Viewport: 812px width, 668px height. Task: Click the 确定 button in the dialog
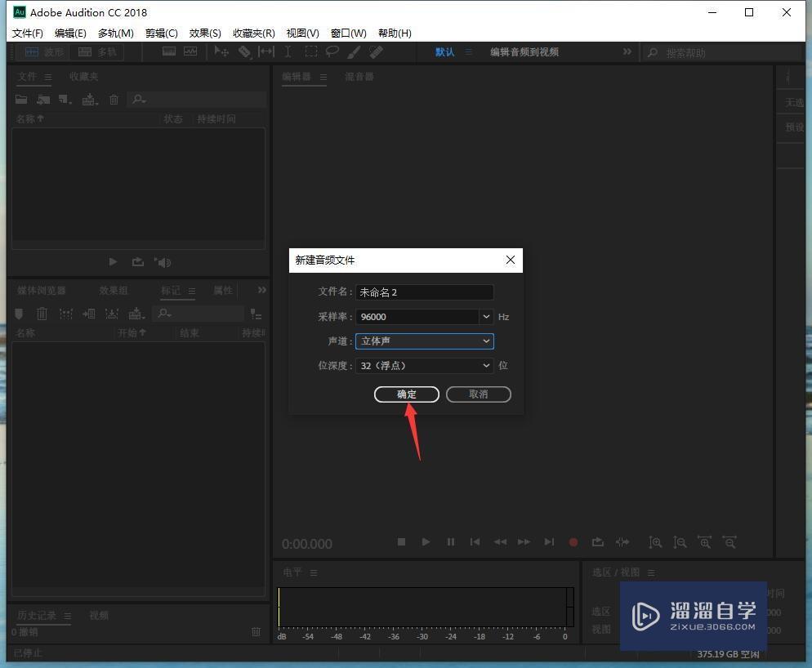point(407,394)
